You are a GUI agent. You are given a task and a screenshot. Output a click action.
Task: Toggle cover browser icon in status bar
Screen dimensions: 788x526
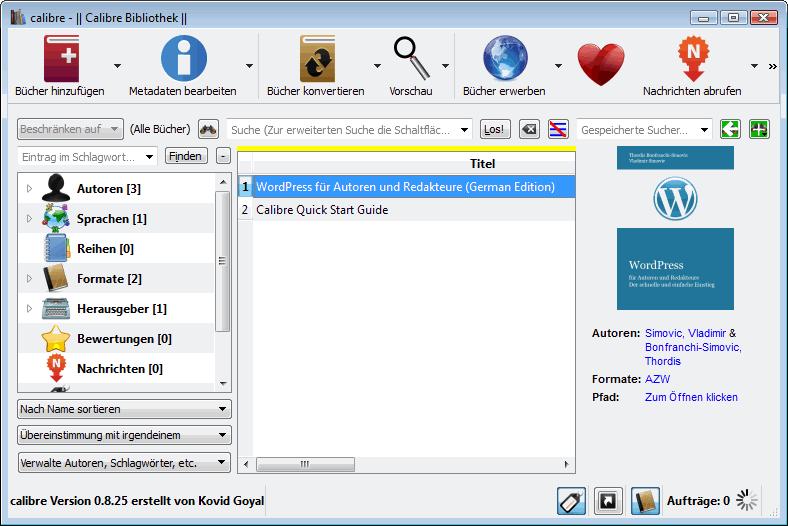pyautogui.click(x=608, y=501)
